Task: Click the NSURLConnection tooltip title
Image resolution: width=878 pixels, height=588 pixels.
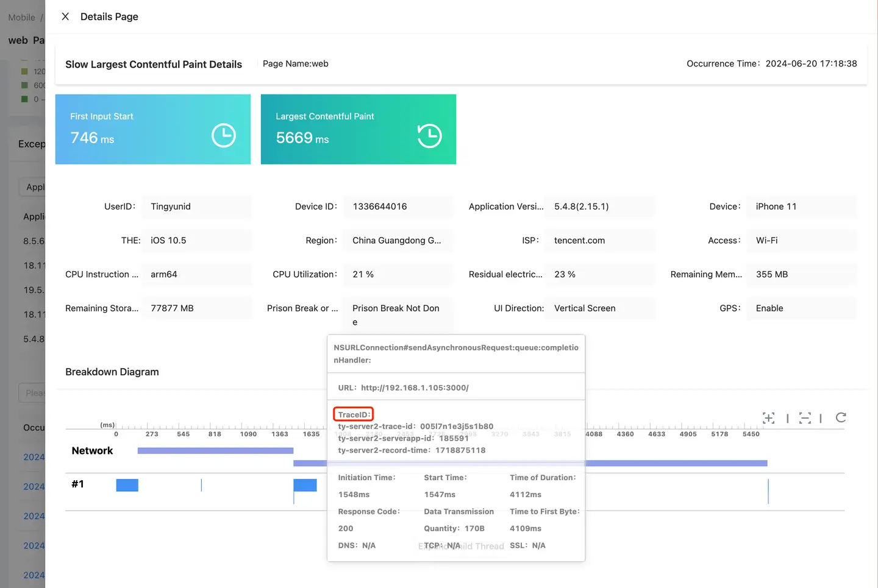Action: [x=456, y=353]
